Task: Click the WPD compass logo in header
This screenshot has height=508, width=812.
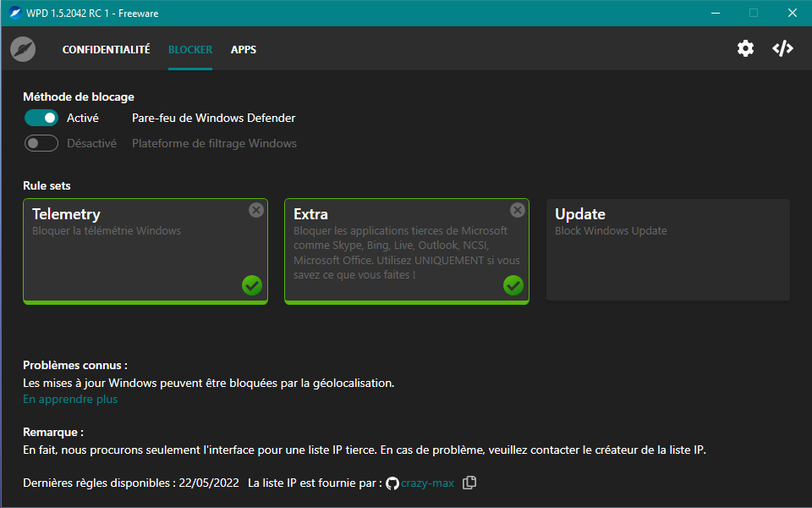Action: tap(23, 49)
